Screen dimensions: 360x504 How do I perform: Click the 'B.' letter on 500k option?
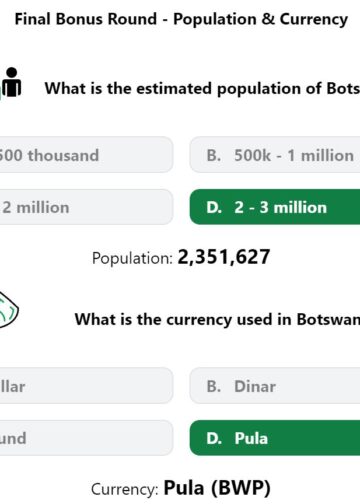(214, 155)
